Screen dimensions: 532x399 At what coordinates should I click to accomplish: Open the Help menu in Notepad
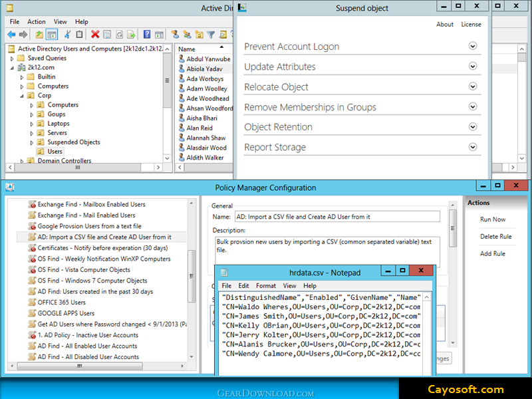[309, 286]
